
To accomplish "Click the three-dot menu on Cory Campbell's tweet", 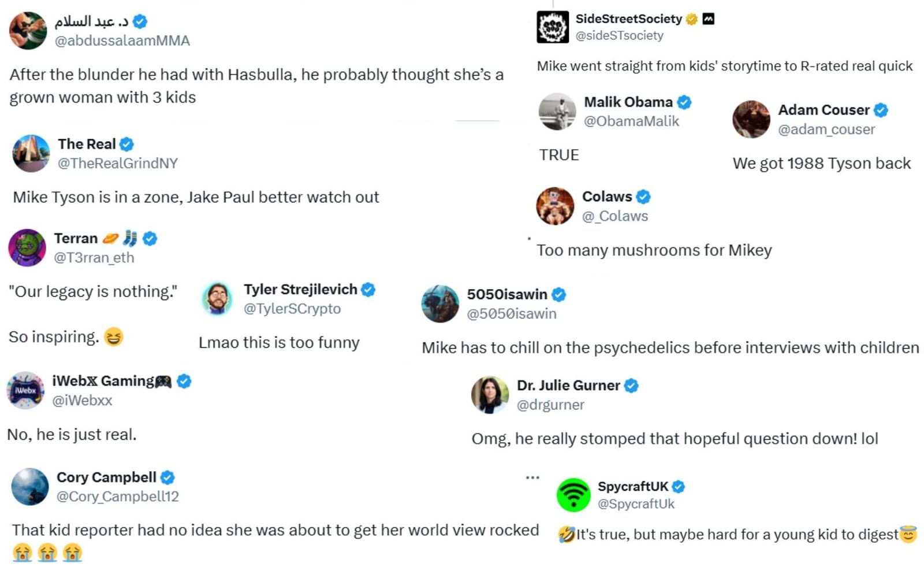I will click(532, 477).
